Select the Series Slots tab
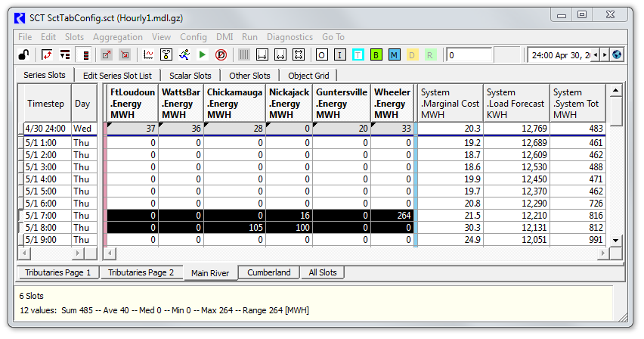Image resolution: width=644 pixels, height=339 pixels. [x=45, y=75]
